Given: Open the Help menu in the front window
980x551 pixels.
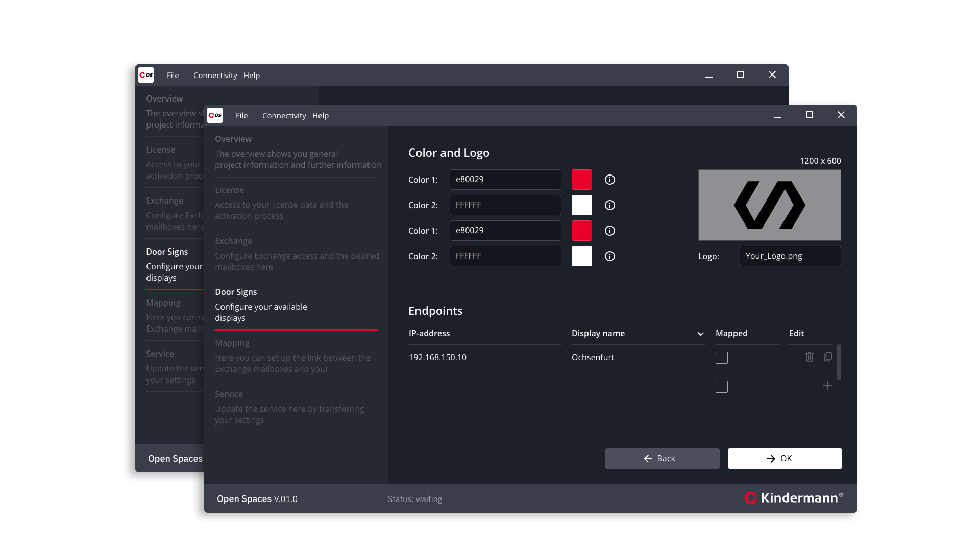Looking at the screenshot, I should (321, 116).
